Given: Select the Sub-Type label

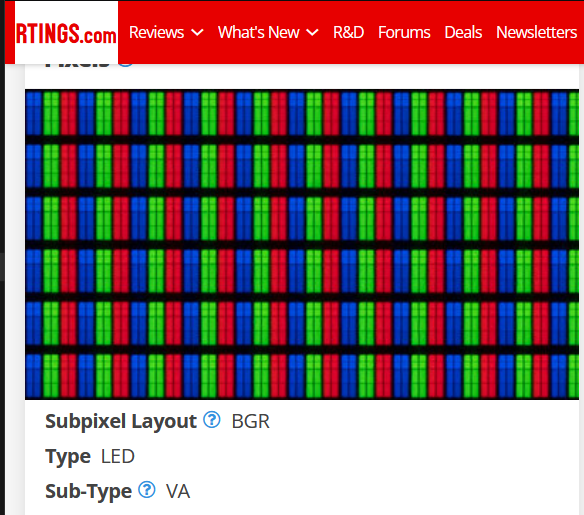Looking at the screenshot, I should (x=88, y=491).
